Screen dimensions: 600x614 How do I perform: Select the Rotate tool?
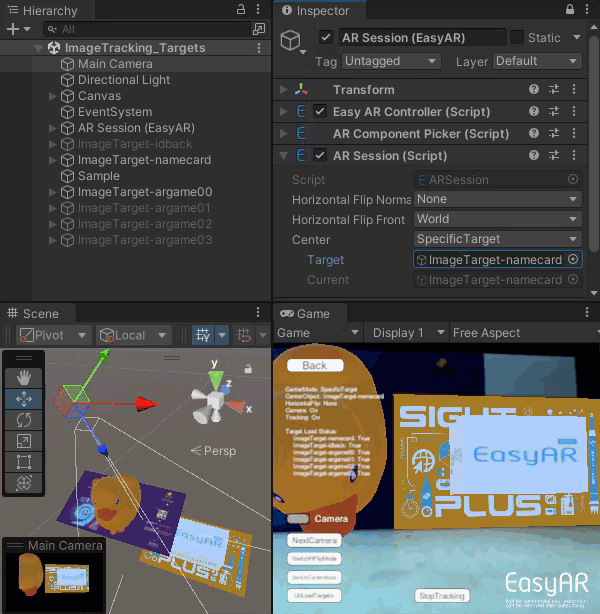(x=25, y=419)
